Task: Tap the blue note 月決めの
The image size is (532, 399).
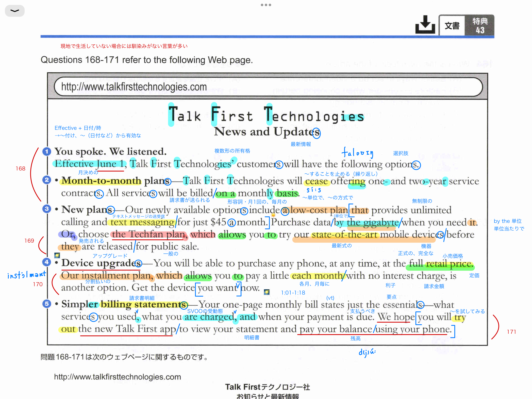Action: [x=88, y=172]
